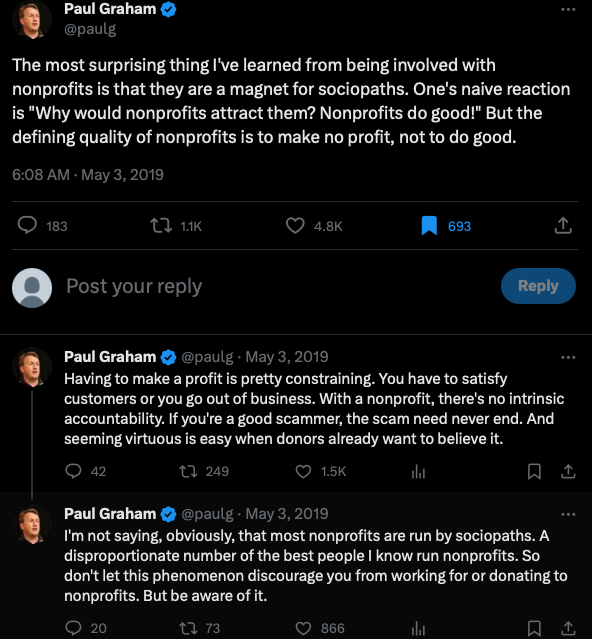Open more options on 'Having to make a profit' tweet
Screen dimensions: 592x639
(x=568, y=357)
